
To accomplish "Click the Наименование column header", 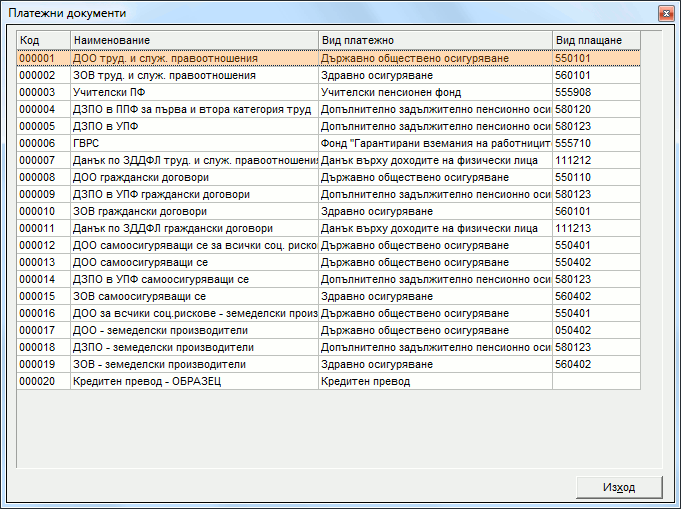I will tap(194, 40).
